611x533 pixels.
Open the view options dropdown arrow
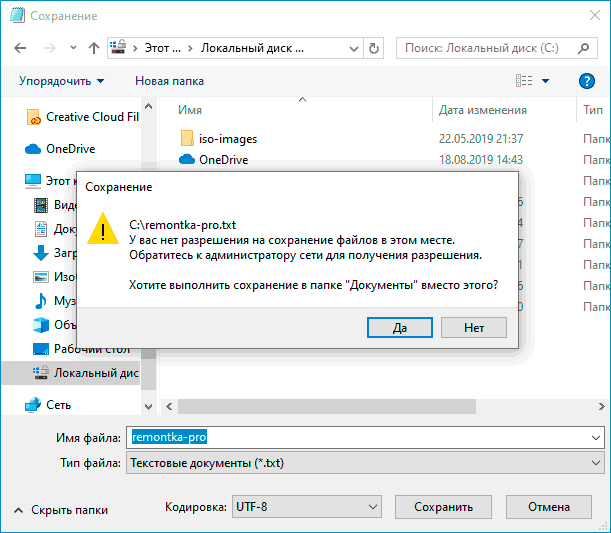(x=546, y=81)
